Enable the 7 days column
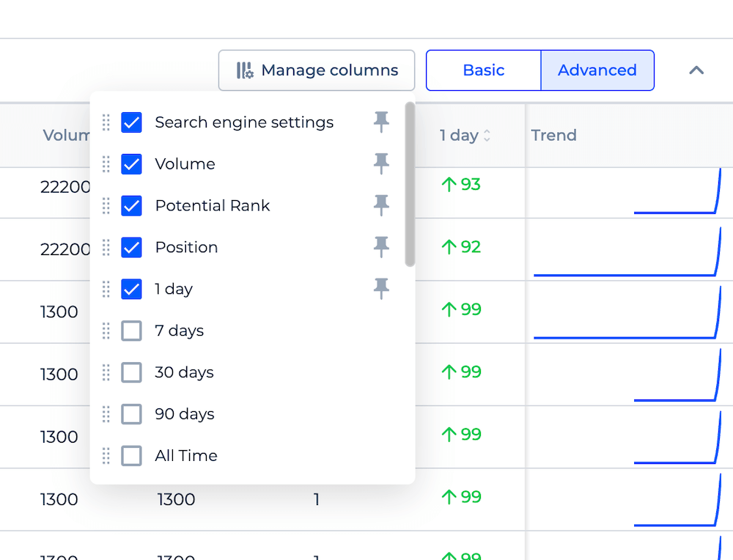 tap(131, 331)
